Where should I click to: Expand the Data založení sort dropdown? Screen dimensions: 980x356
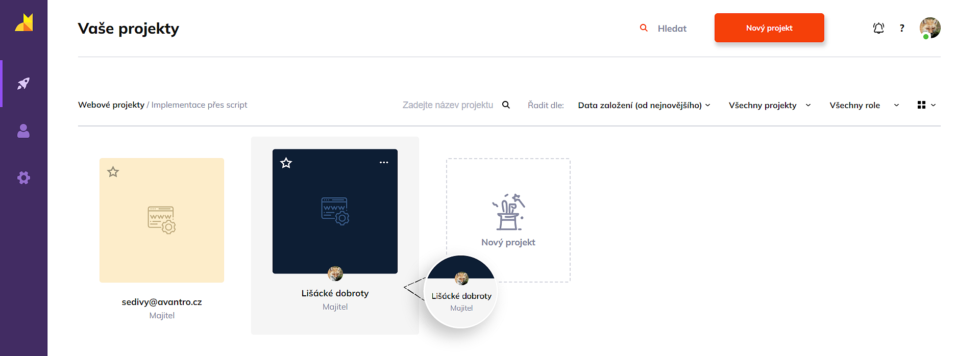pos(644,105)
